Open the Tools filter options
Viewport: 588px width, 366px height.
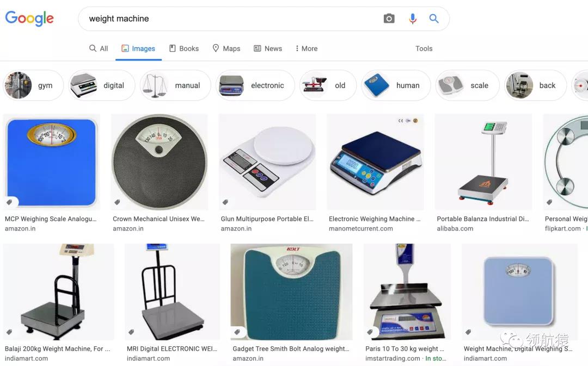tap(424, 48)
